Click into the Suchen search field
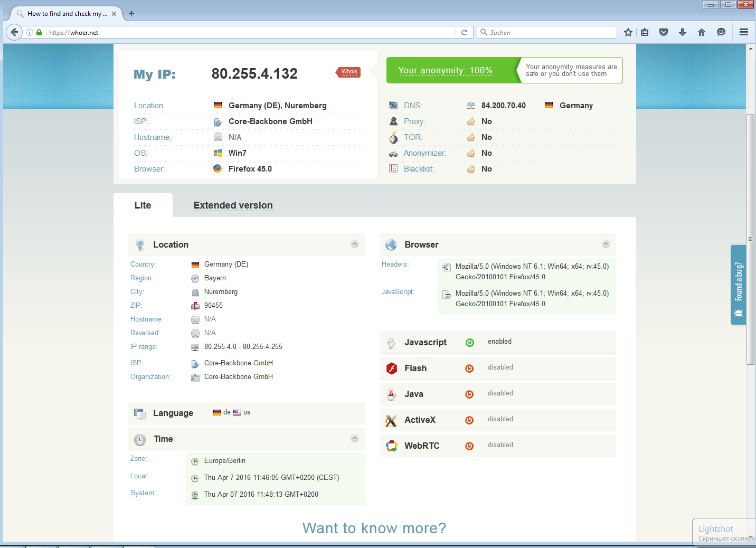Image resolution: width=756 pixels, height=548 pixels. pyautogui.click(x=549, y=32)
